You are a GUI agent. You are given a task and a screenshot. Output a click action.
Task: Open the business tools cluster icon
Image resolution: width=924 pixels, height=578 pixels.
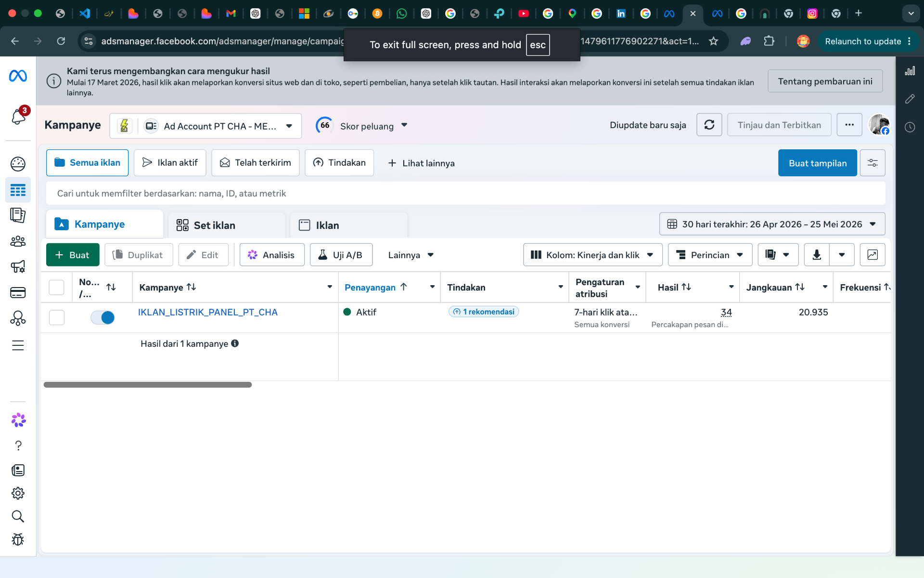18,318
